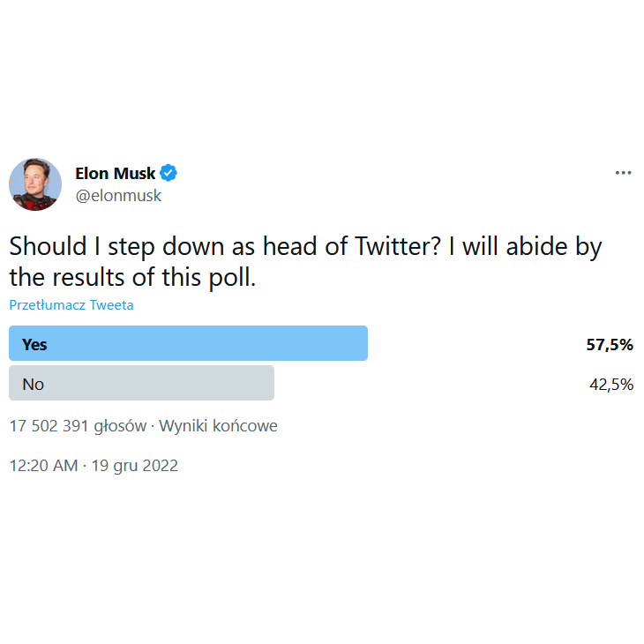The width and height of the screenshot is (644, 644).
Task: Select the blue Yes poll bar
Action: point(188,343)
